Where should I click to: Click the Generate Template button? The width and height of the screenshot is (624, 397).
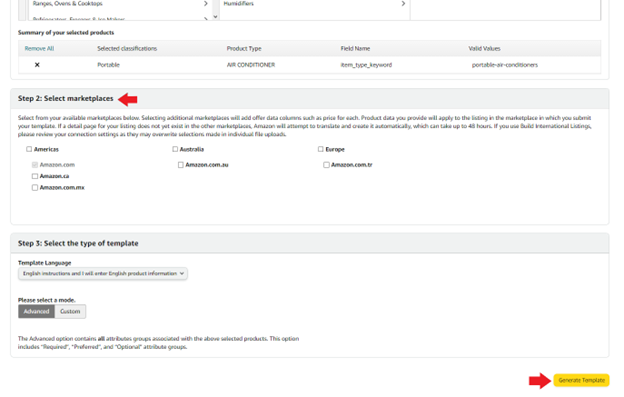(581, 380)
